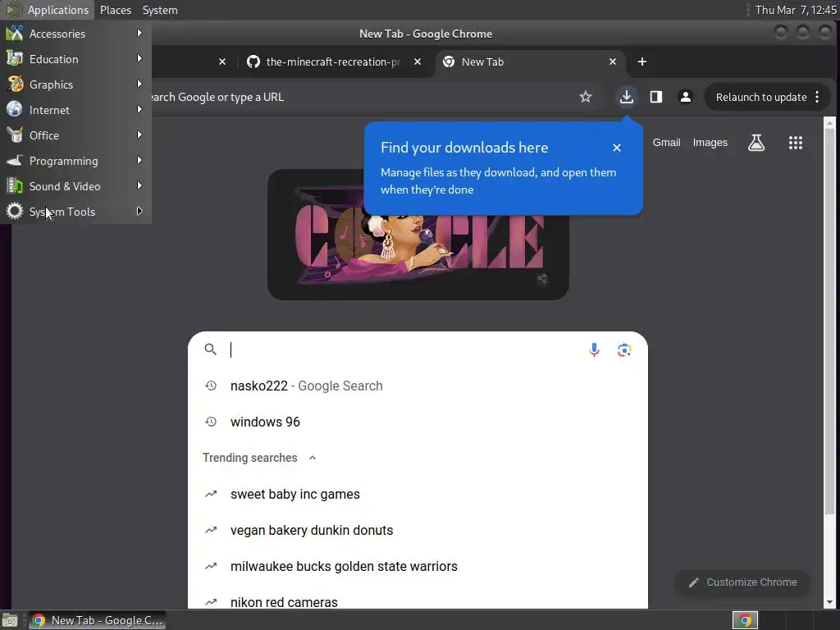Click the Office menu icon
840x630 pixels.
15,135
